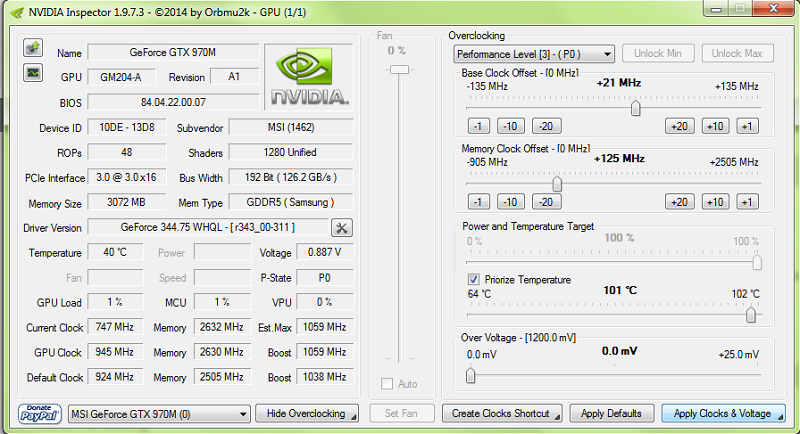Click +10 under Base Clock Offset
This screenshot has width=800, height=434.
pos(715,126)
